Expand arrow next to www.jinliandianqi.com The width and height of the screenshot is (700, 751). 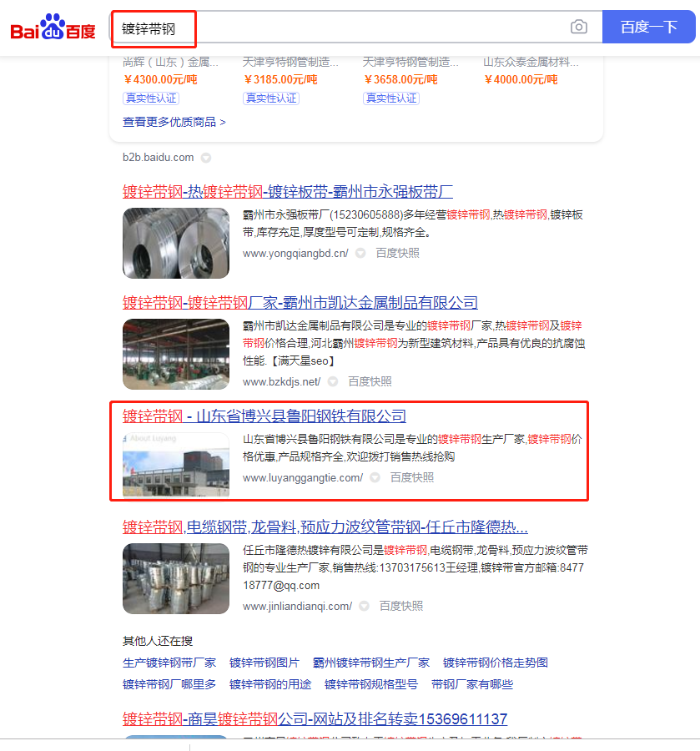pos(365,607)
